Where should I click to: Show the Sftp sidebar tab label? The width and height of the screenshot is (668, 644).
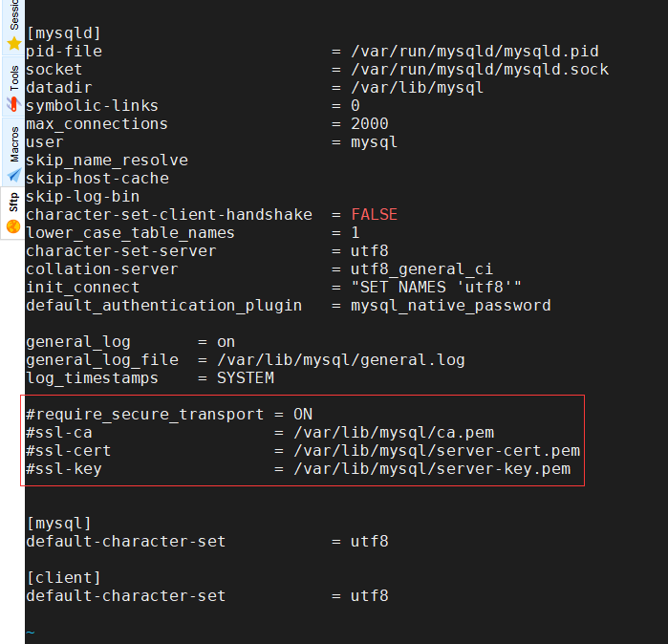click(13, 202)
